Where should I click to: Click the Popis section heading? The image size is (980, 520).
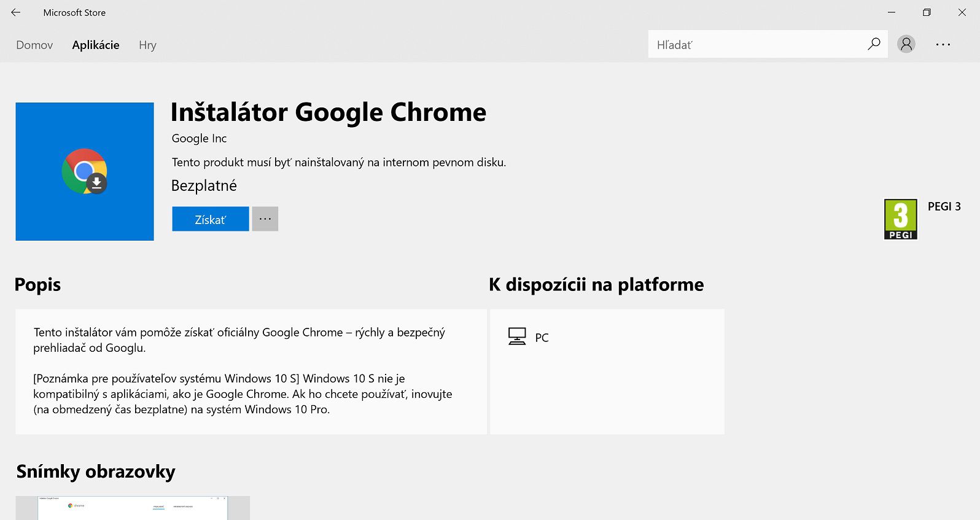tap(37, 285)
